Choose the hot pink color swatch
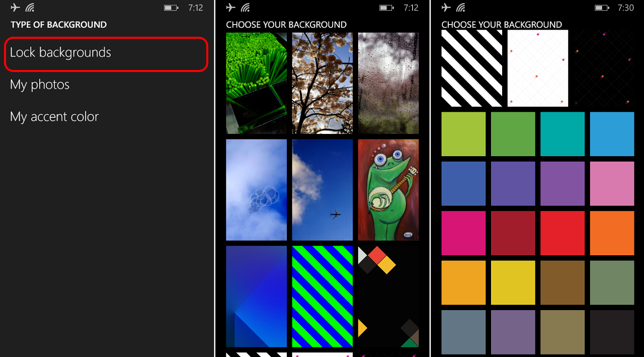644x357 pixels. tap(463, 233)
